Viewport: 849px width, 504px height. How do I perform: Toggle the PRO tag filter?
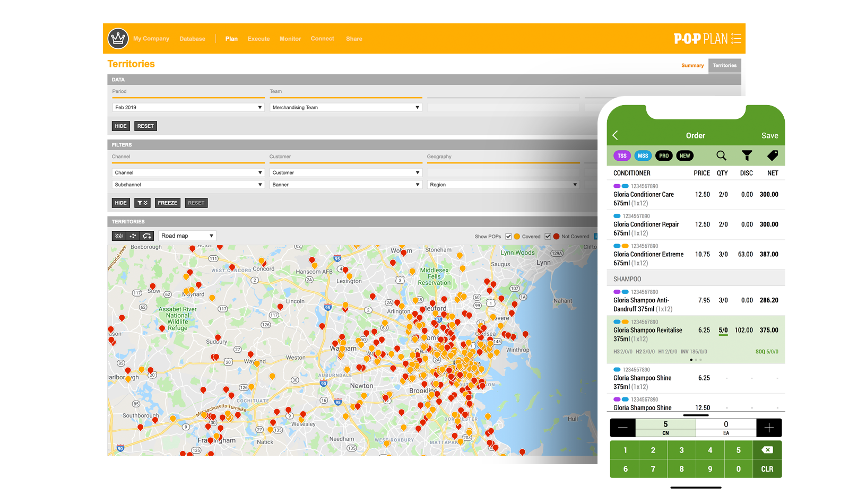pos(664,155)
